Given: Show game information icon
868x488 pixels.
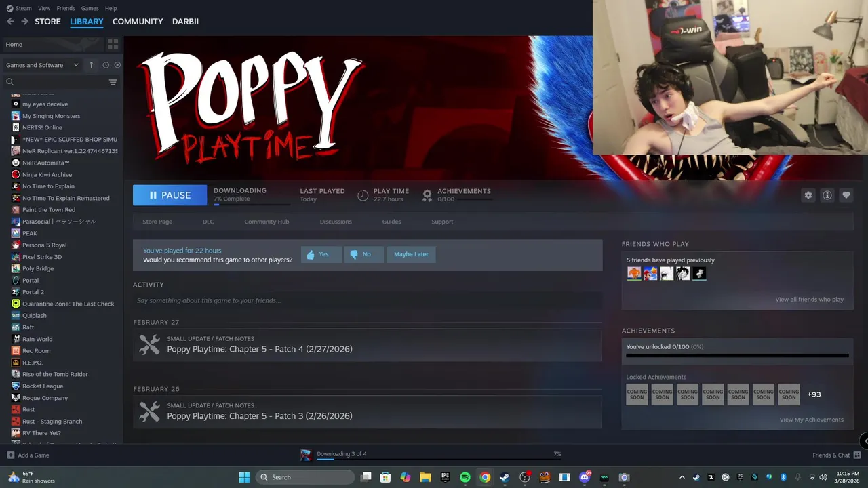Looking at the screenshot, I should coord(827,195).
